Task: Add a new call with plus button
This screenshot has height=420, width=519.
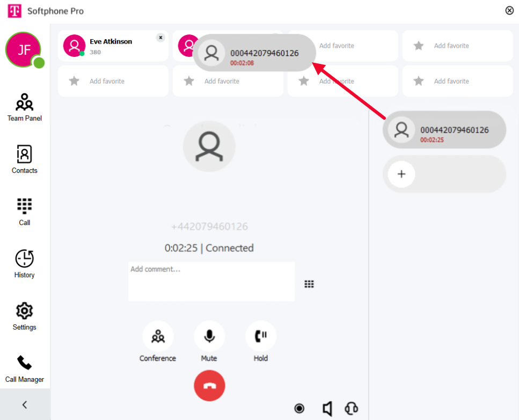Action: coord(401,174)
